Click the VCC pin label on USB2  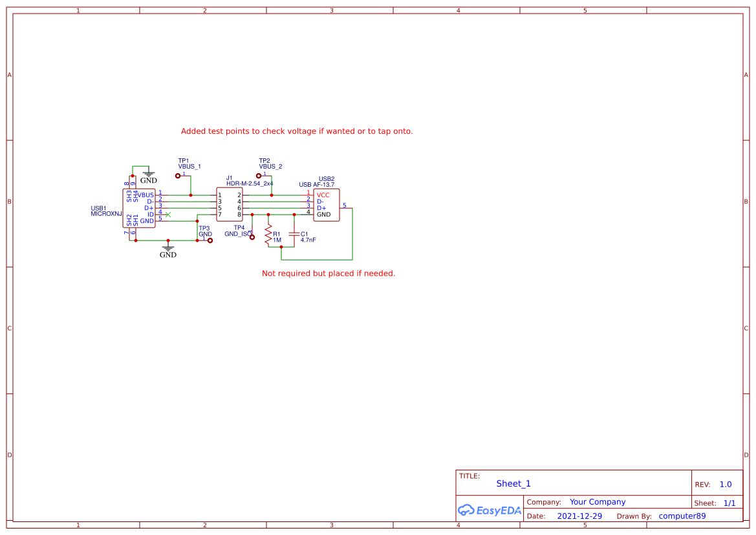323,194
